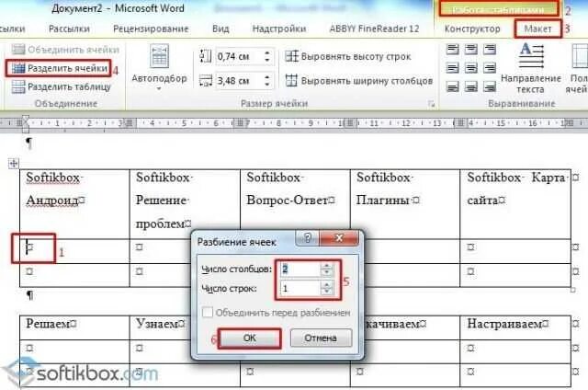Image resolution: width=588 pixels, height=390 pixels.
Task: Open the Автоподбор dropdown
Action: [x=159, y=67]
